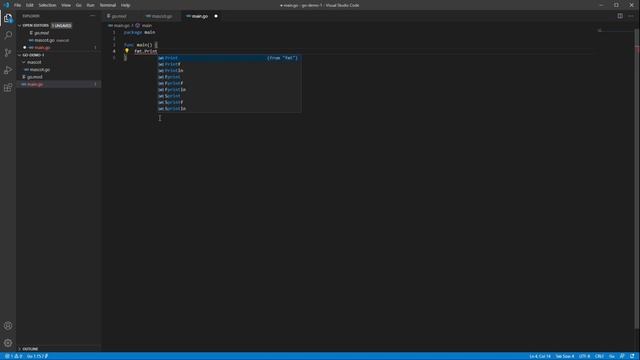640x360 pixels.
Task: Open the Manage gear icon
Action: click(x=8, y=343)
